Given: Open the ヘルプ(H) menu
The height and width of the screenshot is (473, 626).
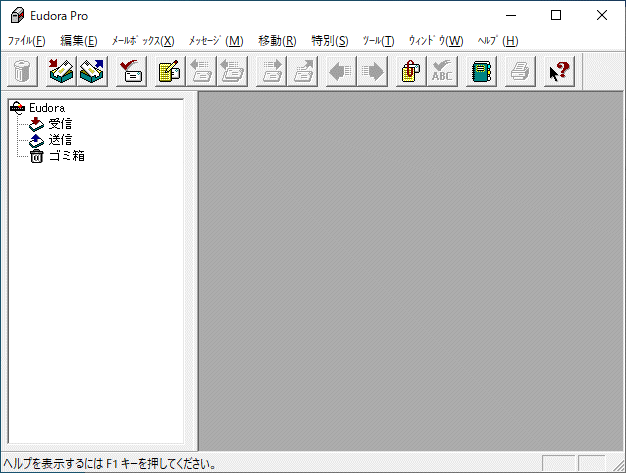Looking at the screenshot, I should (x=498, y=41).
